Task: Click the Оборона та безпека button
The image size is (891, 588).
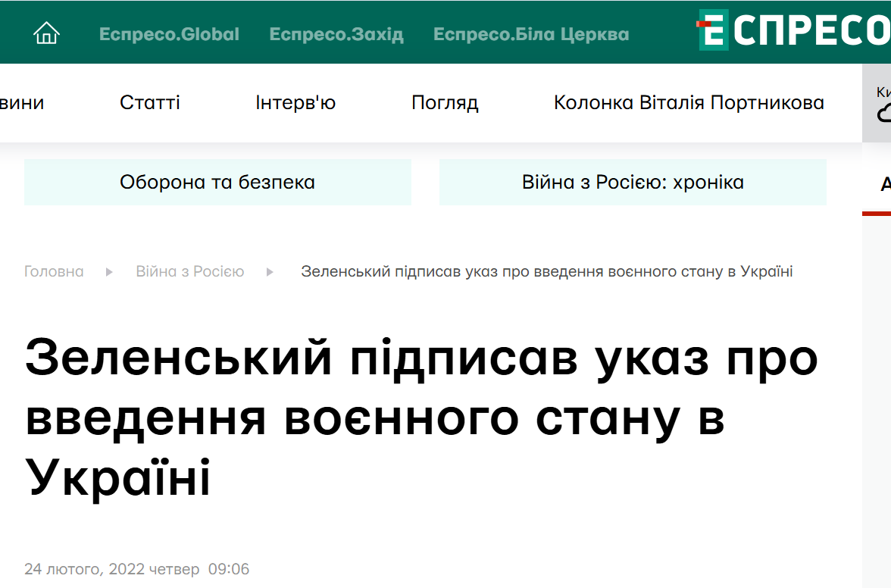Action: click(217, 182)
